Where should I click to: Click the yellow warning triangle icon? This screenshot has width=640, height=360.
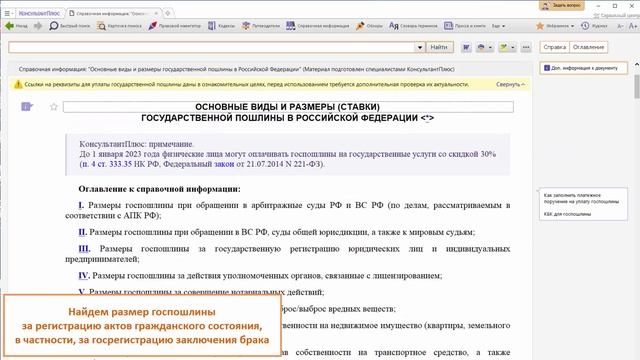pyautogui.click(x=18, y=84)
